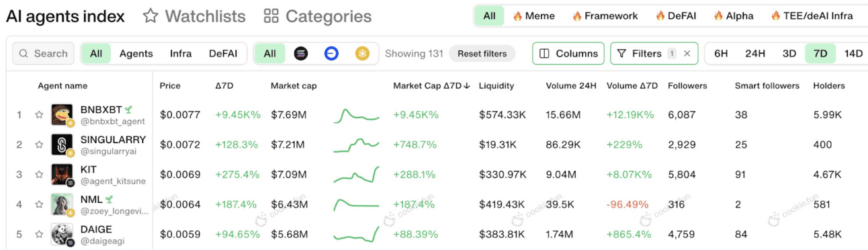Filter list to DeFAI type
868x250 pixels.
click(x=223, y=54)
